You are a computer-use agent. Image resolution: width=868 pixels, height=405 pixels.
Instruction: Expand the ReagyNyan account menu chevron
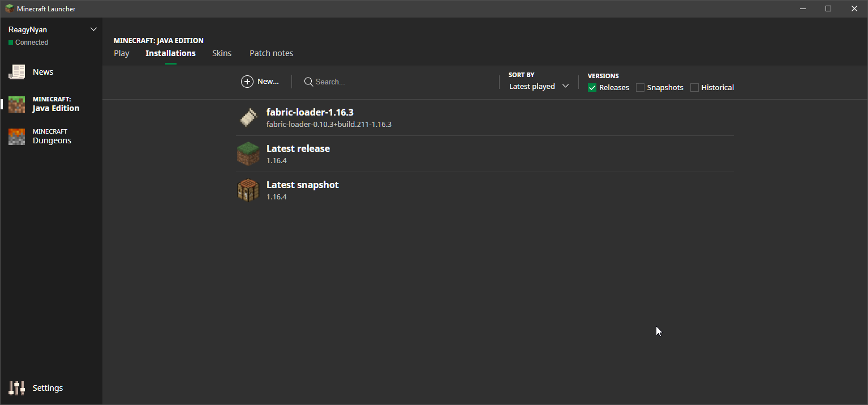[x=94, y=29]
